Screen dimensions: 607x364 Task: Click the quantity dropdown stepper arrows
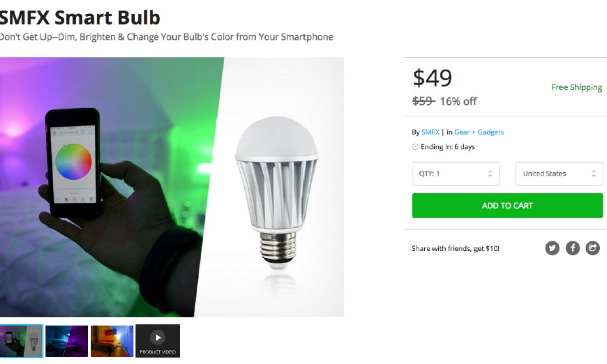coord(490,173)
